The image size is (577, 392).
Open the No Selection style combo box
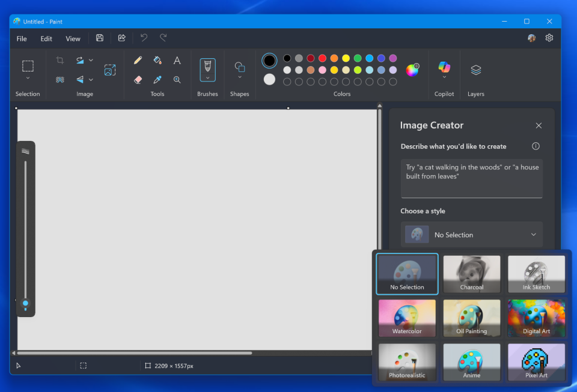(471, 234)
